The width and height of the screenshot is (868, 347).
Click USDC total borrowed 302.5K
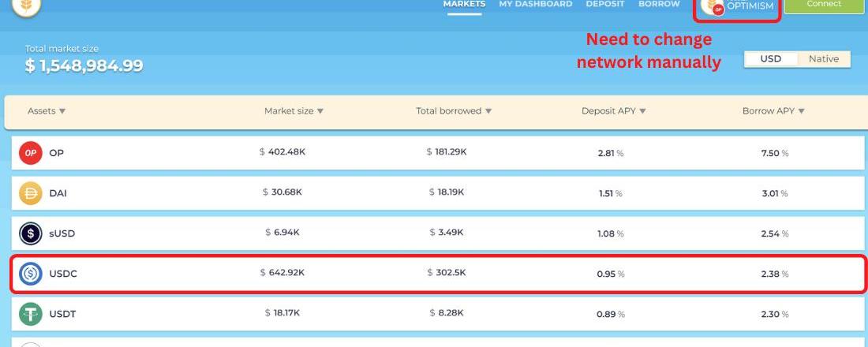click(446, 272)
